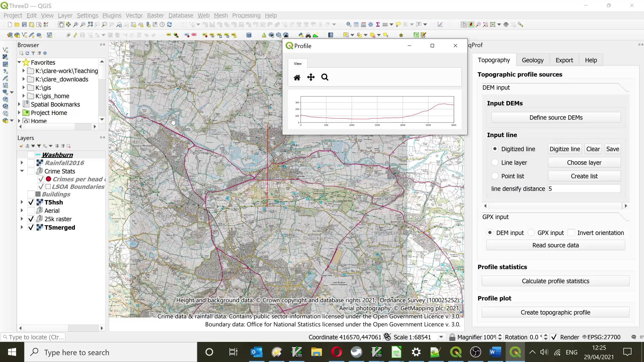The image size is (644, 362).
Task: Hide the 25k raster layer
Action: 31,219
